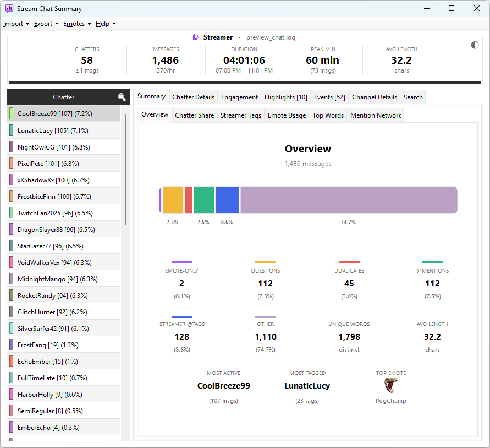This screenshot has height=448, width=490.
Task: Open the Highlights [10] tab
Action: coord(285,97)
